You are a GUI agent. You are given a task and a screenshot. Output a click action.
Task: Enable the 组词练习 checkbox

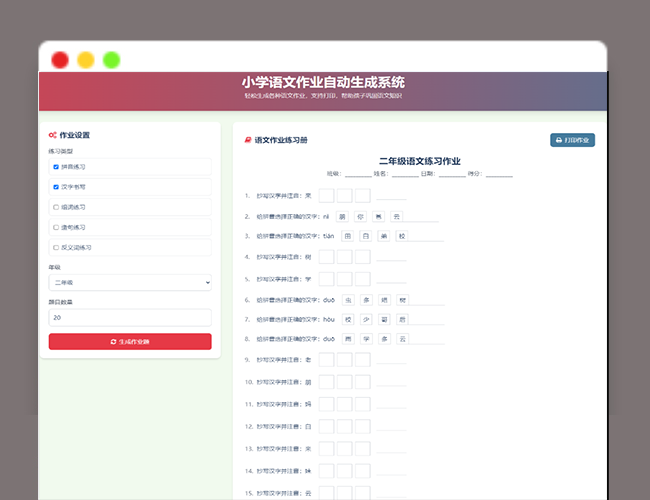(x=56, y=207)
